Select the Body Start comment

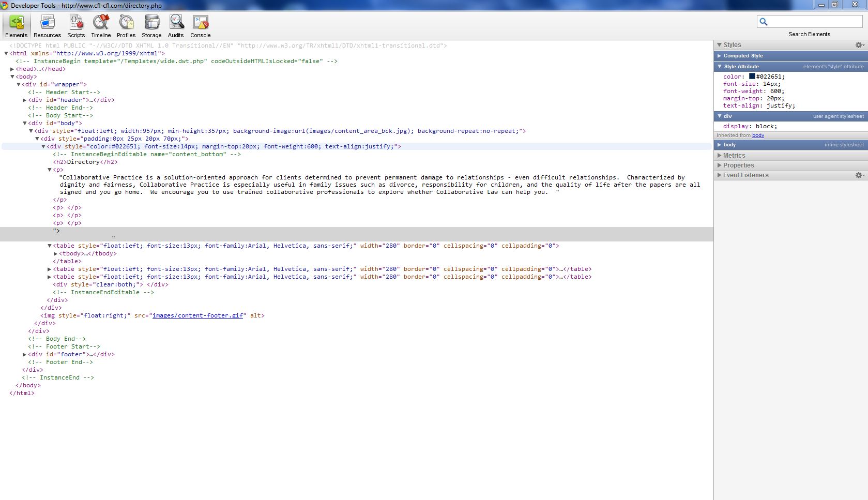pos(60,115)
